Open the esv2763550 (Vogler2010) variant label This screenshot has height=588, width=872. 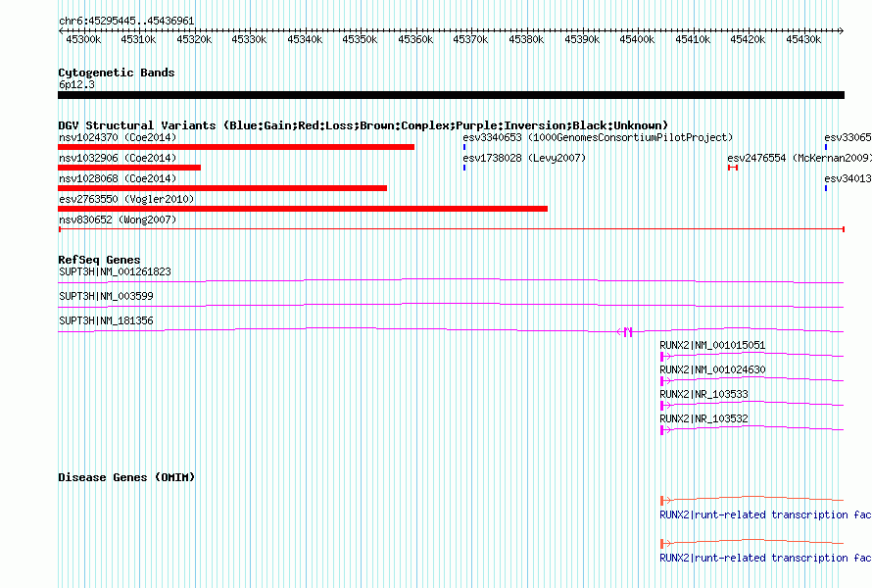point(126,199)
